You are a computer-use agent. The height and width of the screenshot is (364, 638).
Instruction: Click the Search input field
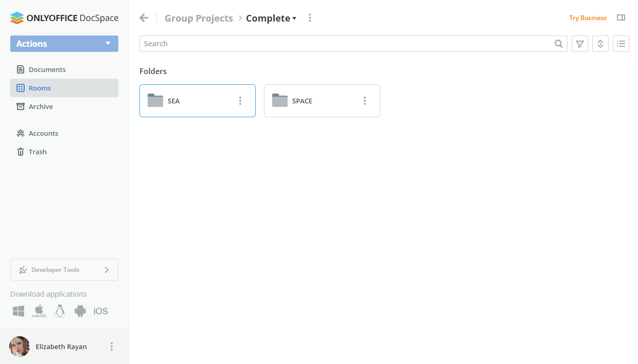click(345, 44)
